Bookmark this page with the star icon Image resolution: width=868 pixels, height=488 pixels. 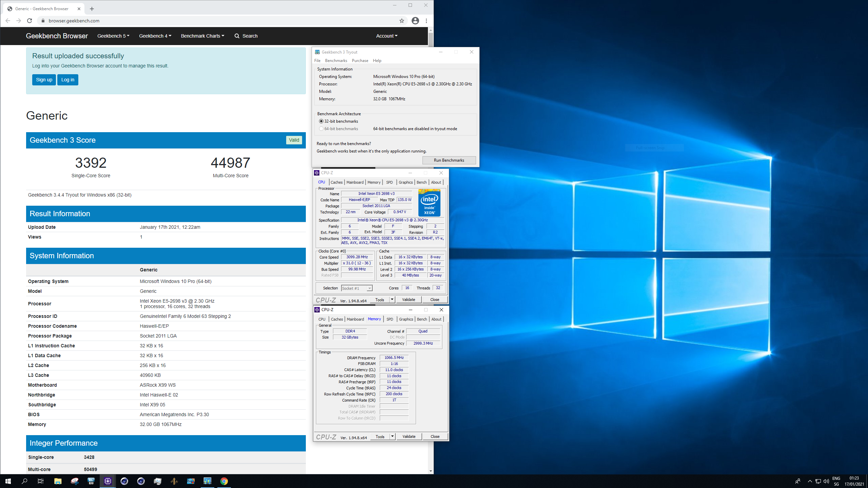click(x=402, y=21)
